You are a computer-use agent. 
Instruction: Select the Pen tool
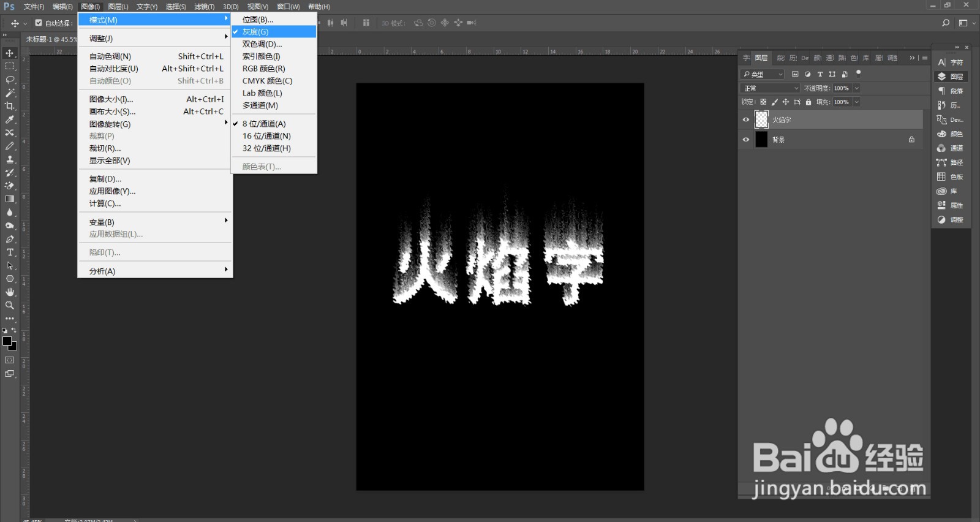click(10, 239)
